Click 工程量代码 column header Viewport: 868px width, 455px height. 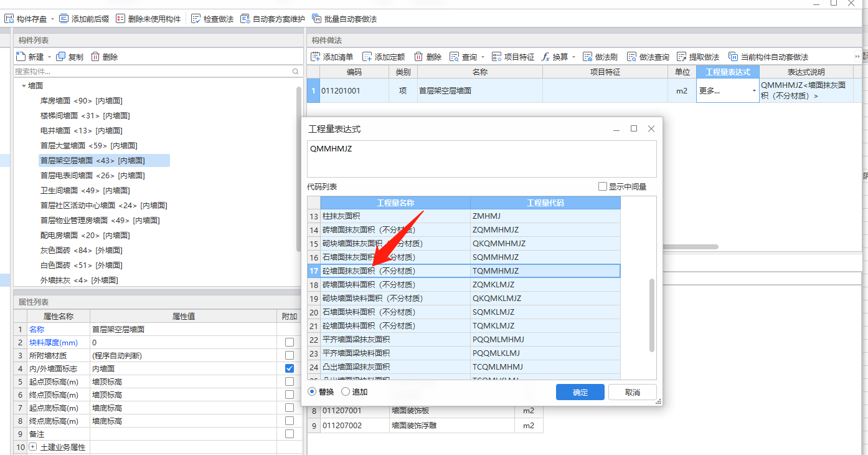pos(545,203)
